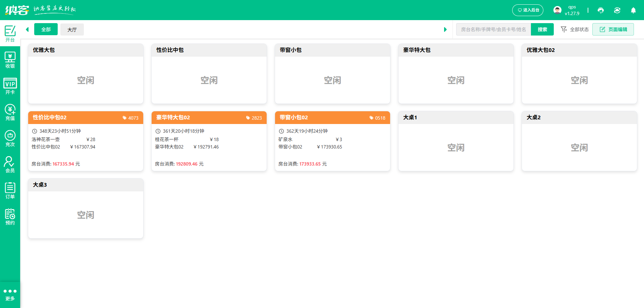Viewport: 644px width, 308px height.
Task: Expand the 更多 more menu
Action: click(x=10, y=294)
